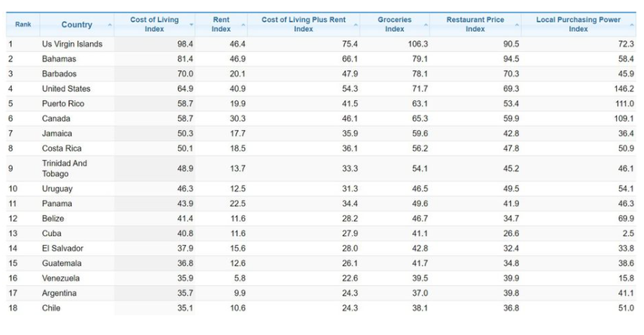This screenshot has width=644, height=335.
Task: Click sort arrow in Cost of Living Plus Rent
Action: click(355, 25)
